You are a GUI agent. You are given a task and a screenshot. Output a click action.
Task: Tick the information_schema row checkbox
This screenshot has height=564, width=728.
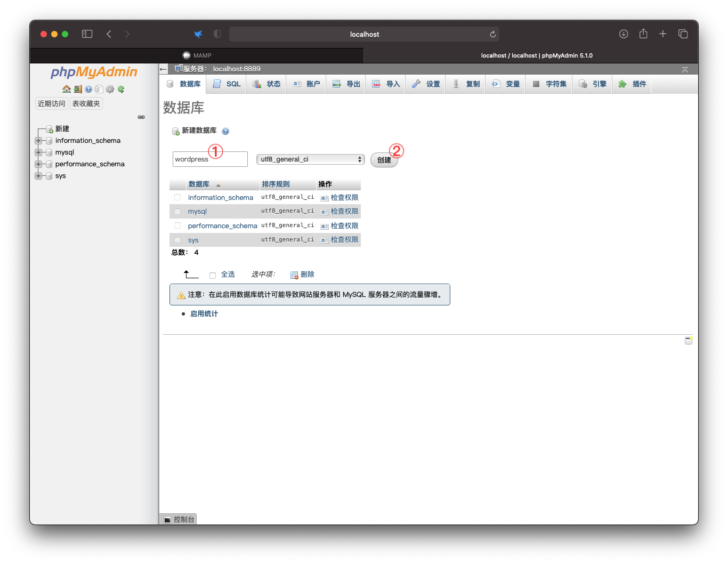[177, 197]
